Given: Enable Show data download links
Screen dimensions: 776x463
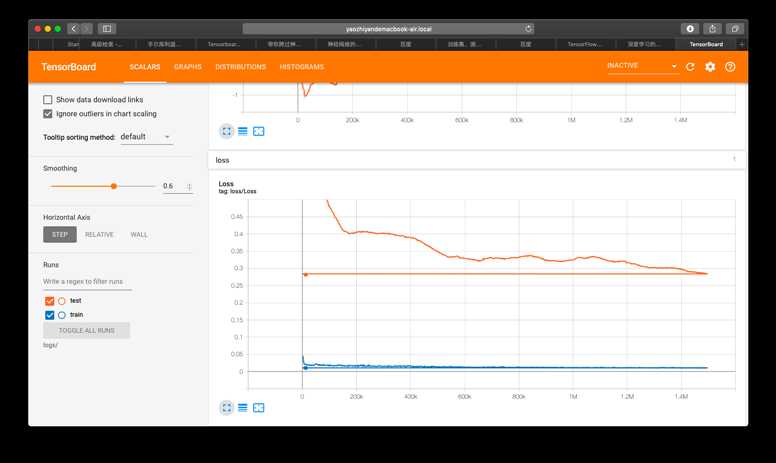Looking at the screenshot, I should coord(48,99).
